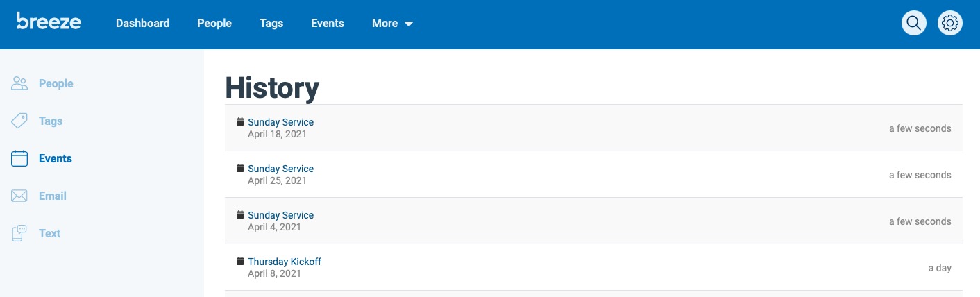Open Sunday Service April 25, 2021
This screenshot has height=297, width=980.
[280, 169]
